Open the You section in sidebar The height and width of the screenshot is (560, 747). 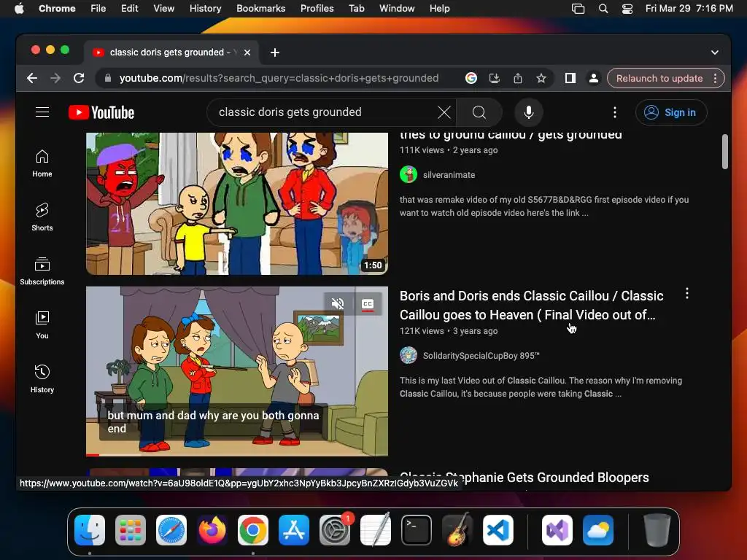tap(42, 325)
